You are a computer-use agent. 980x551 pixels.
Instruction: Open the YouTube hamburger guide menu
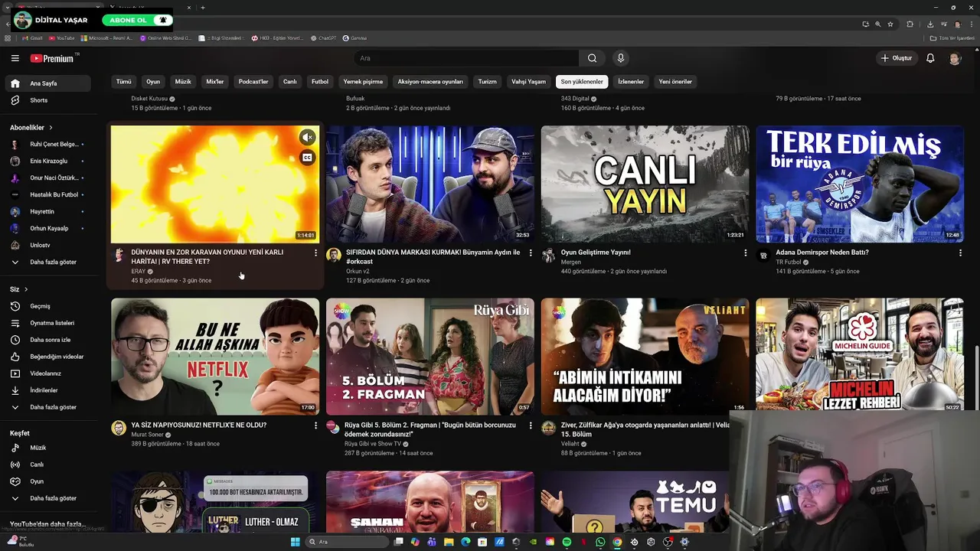coord(15,58)
